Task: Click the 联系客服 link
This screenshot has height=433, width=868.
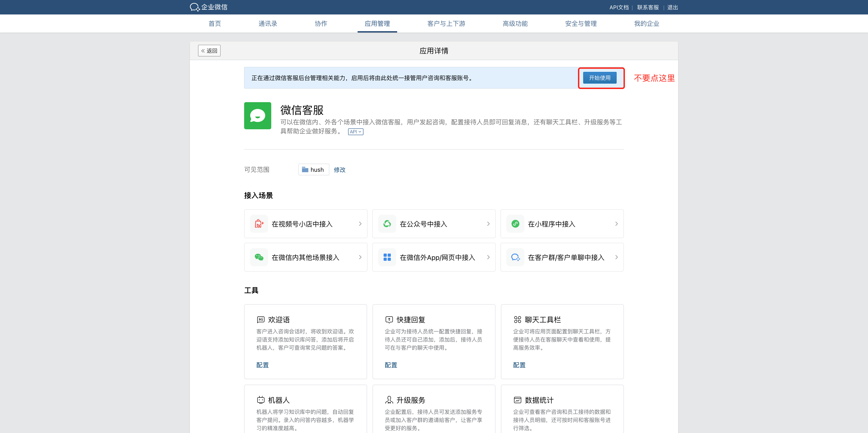Action: (x=648, y=7)
